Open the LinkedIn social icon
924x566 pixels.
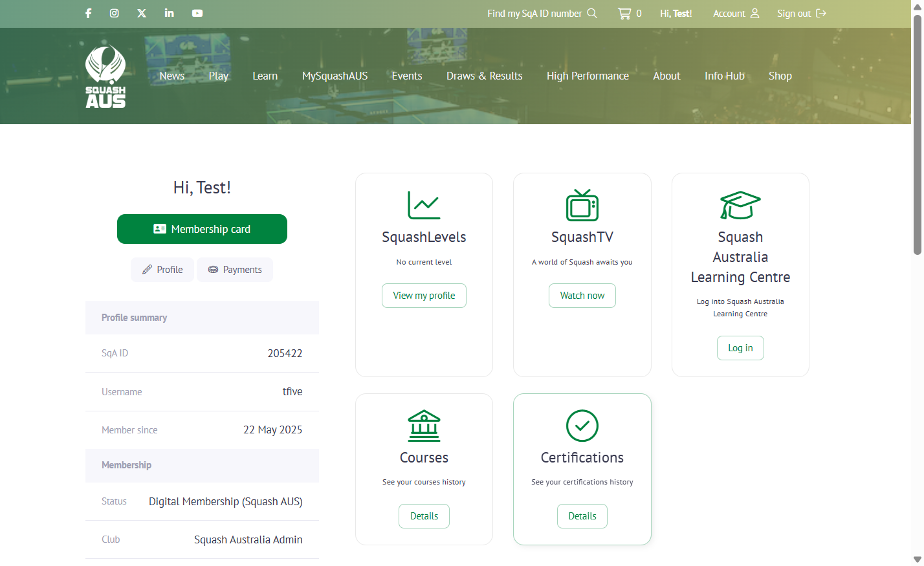170,13
